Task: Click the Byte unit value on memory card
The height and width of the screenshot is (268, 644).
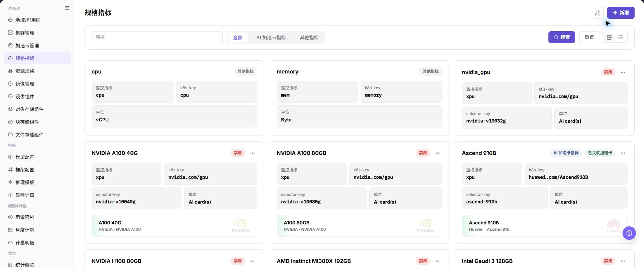Action: (286, 120)
